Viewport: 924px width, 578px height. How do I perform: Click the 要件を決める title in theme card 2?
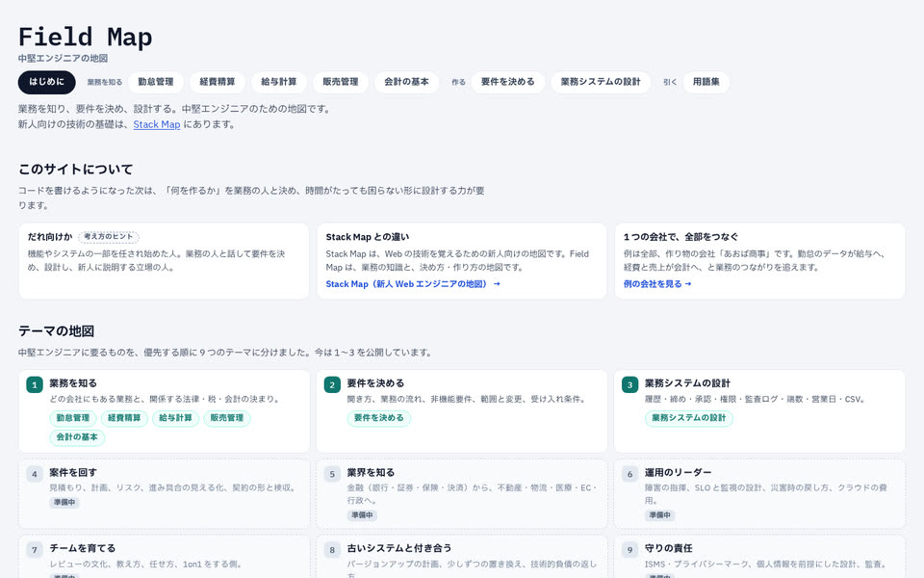coord(375,383)
